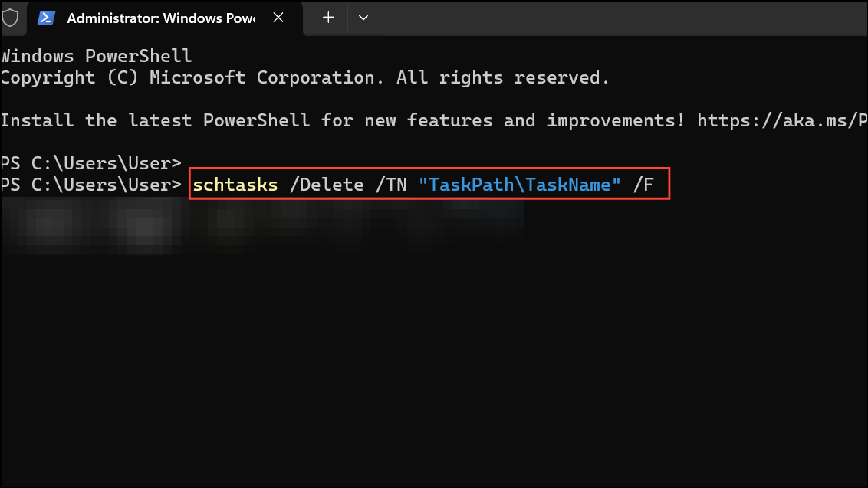Select the schtasks command text
The image size is (868, 488).
(x=235, y=184)
